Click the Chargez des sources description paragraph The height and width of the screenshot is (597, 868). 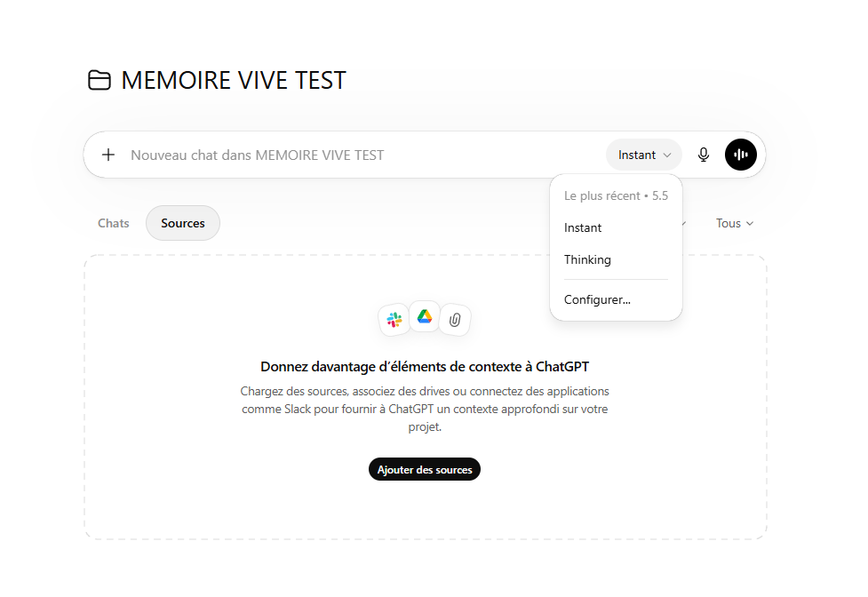point(425,410)
